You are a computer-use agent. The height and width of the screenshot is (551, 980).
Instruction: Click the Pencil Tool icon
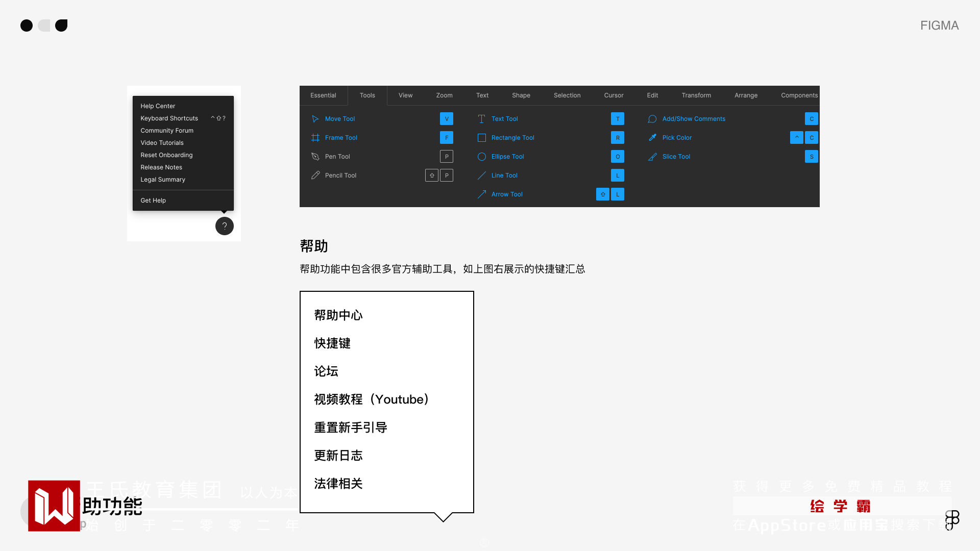pyautogui.click(x=315, y=176)
